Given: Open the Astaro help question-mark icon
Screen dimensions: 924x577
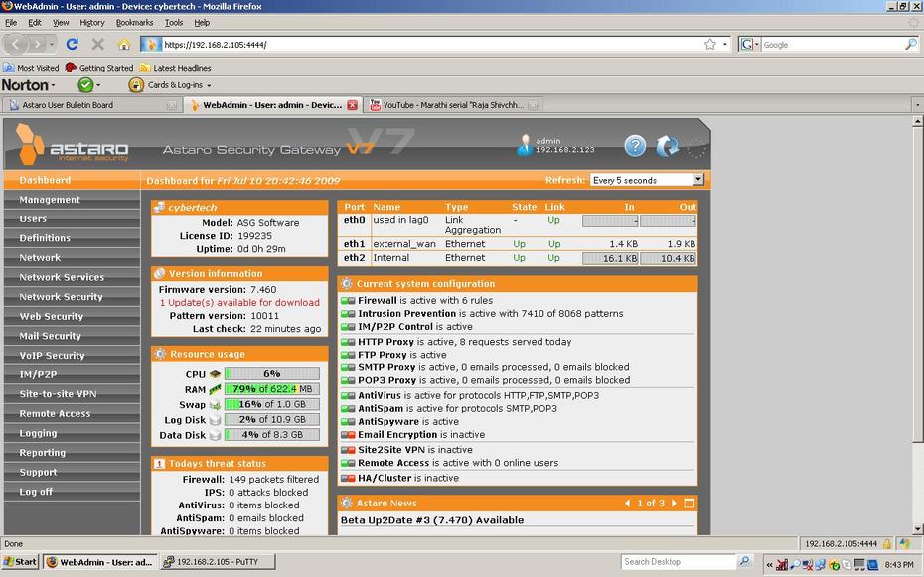Looking at the screenshot, I should pyautogui.click(x=635, y=145).
